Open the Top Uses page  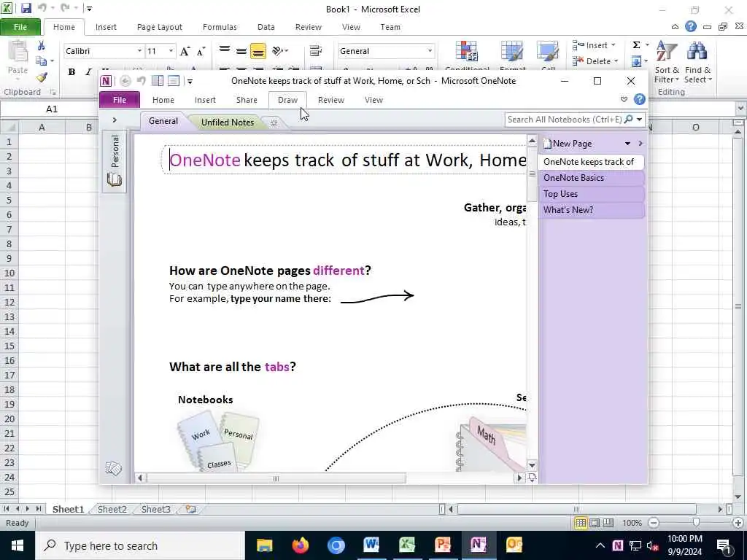click(x=591, y=194)
